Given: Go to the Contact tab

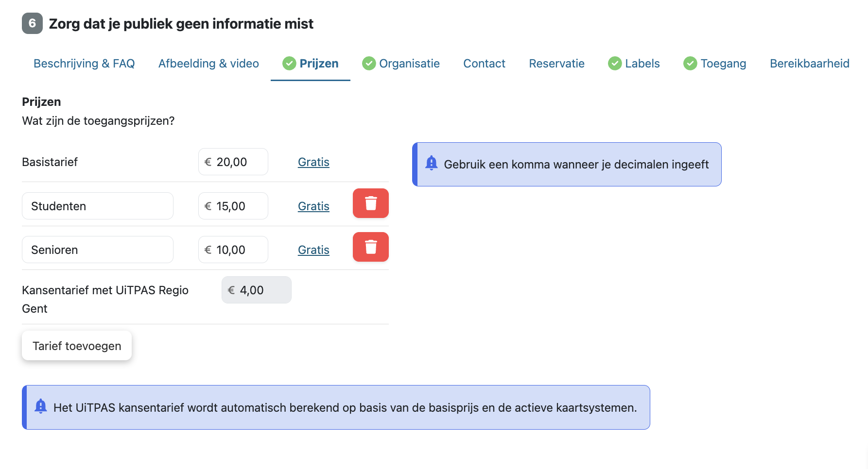Looking at the screenshot, I should (x=484, y=64).
